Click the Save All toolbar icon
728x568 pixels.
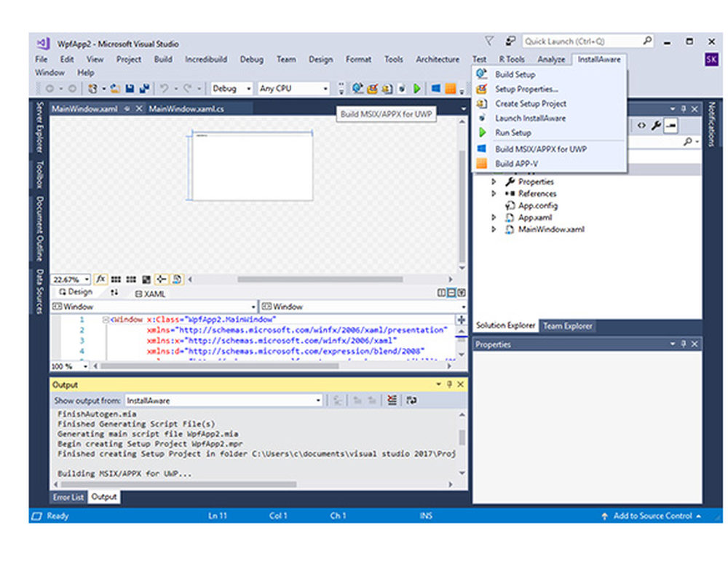pyautogui.click(x=144, y=88)
